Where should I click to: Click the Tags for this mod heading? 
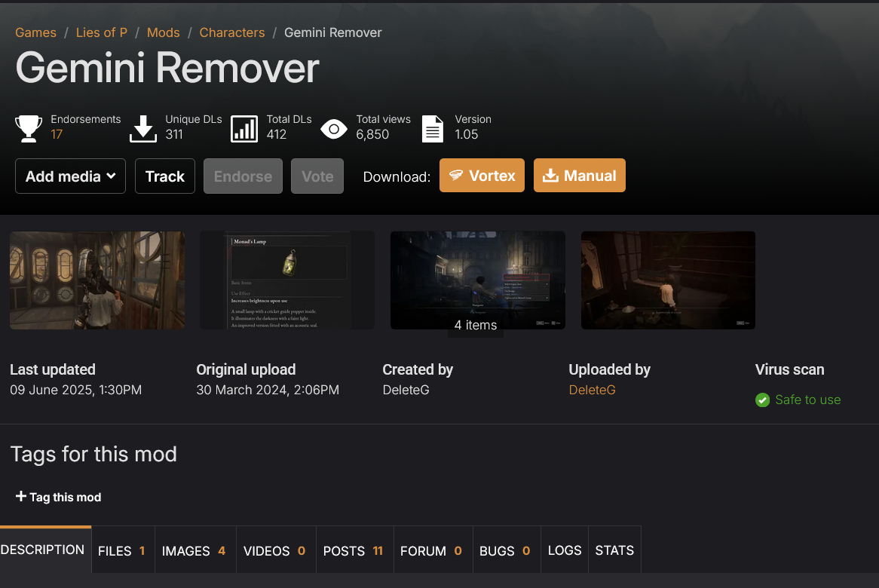click(x=93, y=454)
